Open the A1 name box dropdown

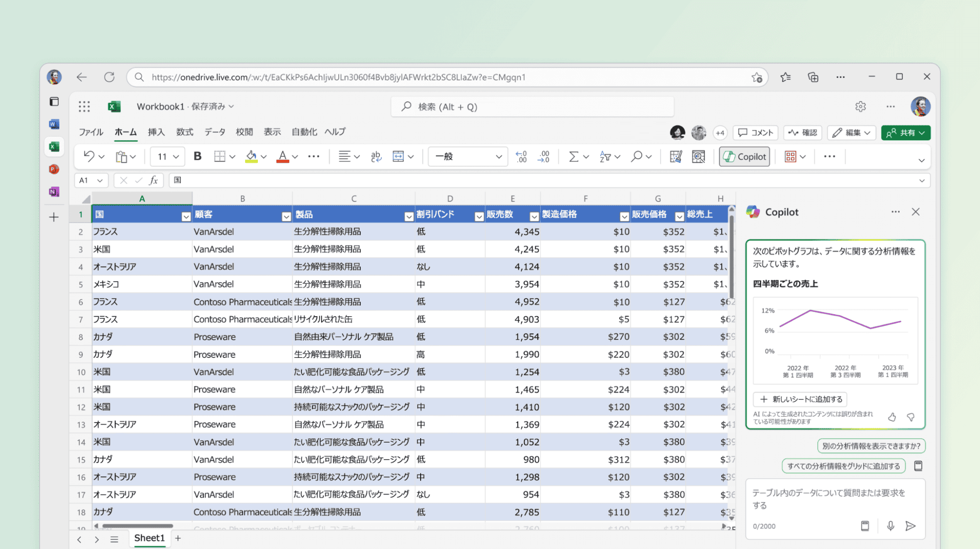click(x=100, y=180)
